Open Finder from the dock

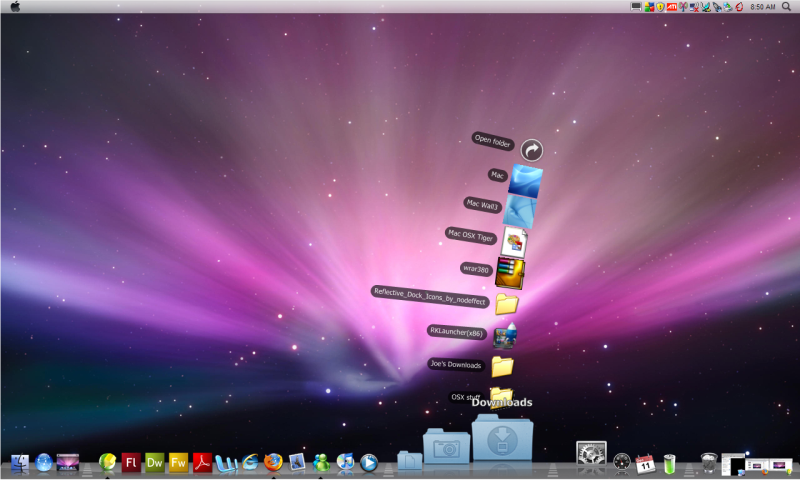[20, 463]
